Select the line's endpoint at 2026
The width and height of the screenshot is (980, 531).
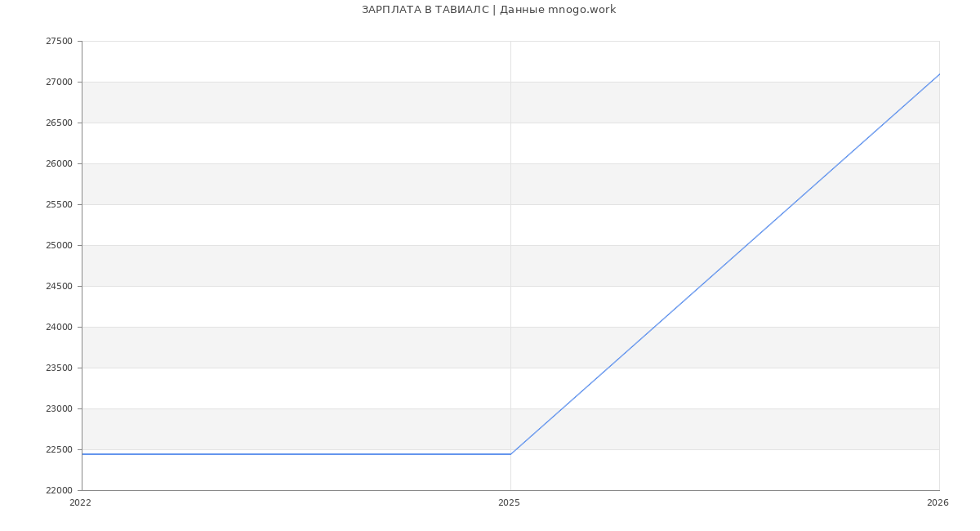coord(938,74)
